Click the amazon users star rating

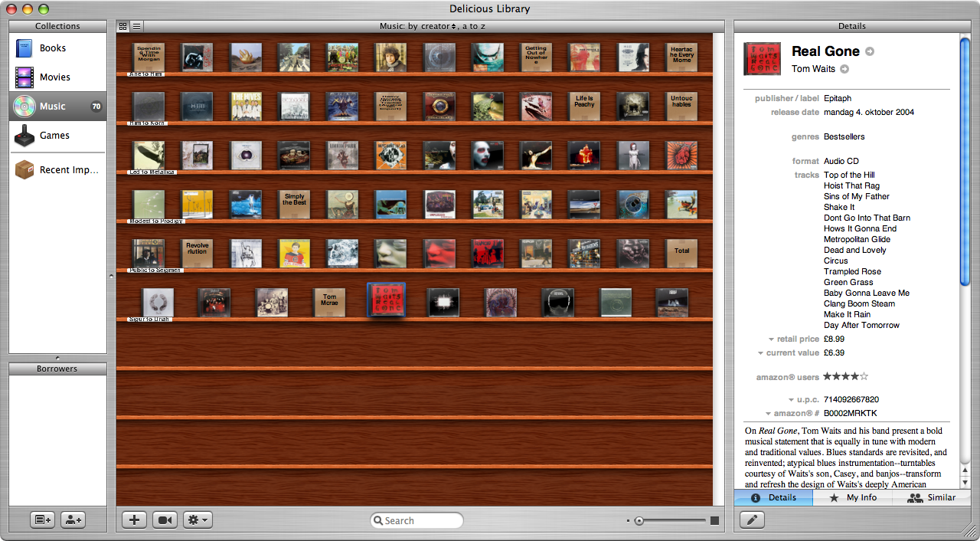coord(845,376)
